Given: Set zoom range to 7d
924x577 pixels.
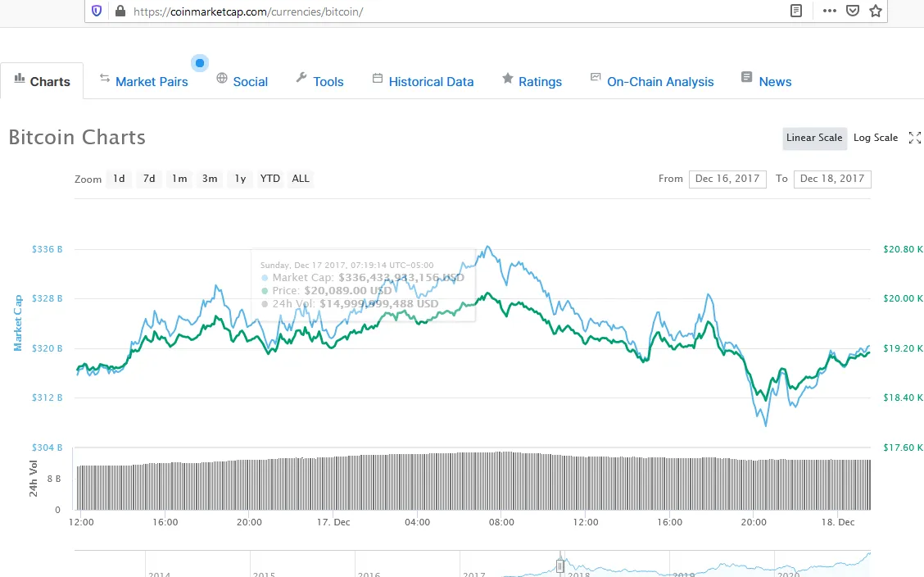Looking at the screenshot, I should [149, 179].
